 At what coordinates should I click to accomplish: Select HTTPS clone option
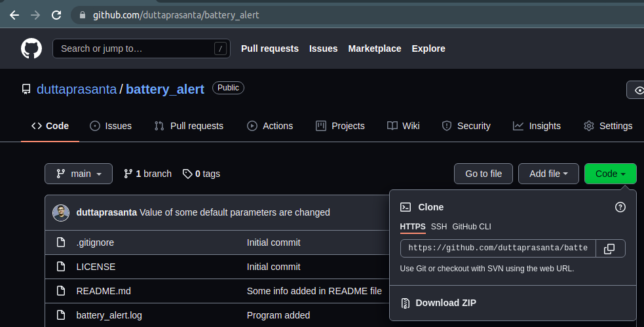click(x=413, y=227)
